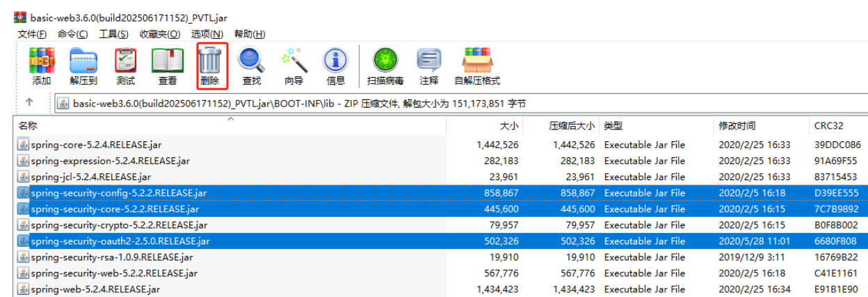Open the Info (信息) icon
868x297 pixels.
pos(335,61)
